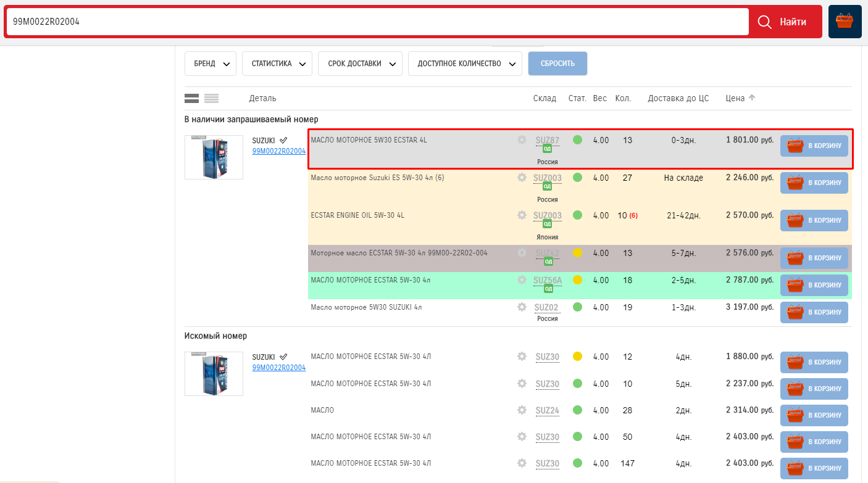
Task: Open the ДОСТУПНОЕ КОЛИЧЕСТВО dropdown
Action: coord(465,64)
